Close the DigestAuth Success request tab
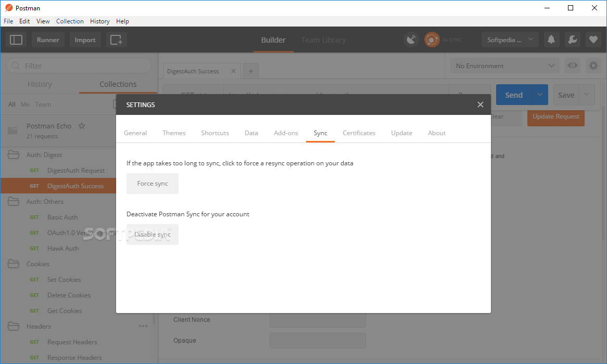The image size is (607, 364). [x=233, y=71]
